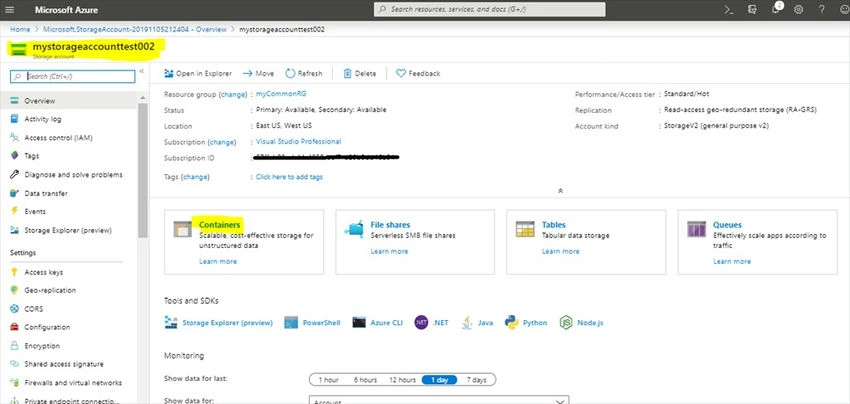The height and width of the screenshot is (404, 850).
Task: Open Learn more under File shares
Action: 389,252
